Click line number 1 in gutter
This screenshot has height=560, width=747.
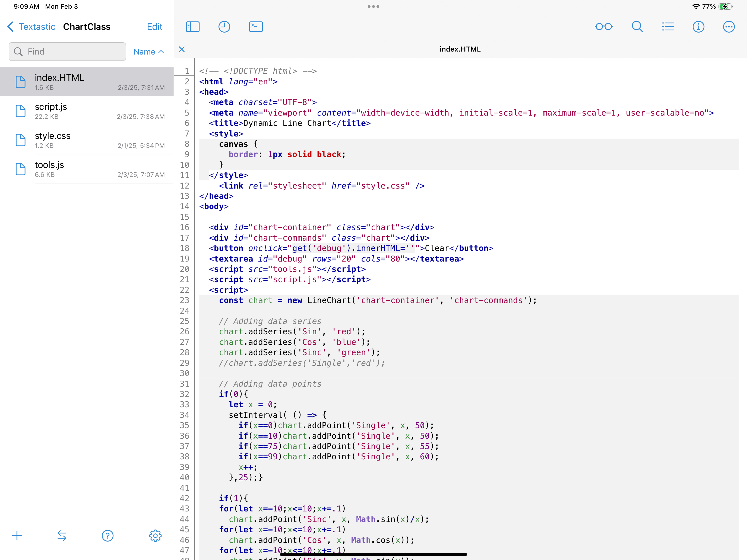(187, 71)
